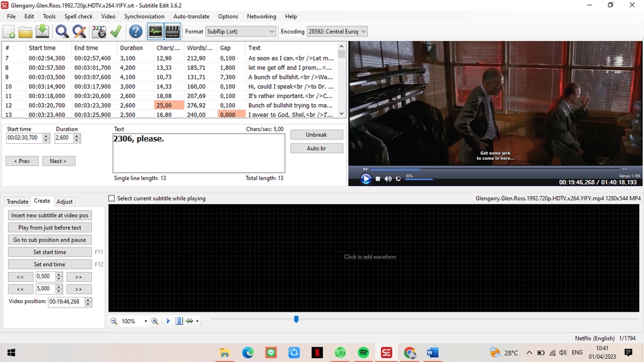Viewport: 644px width, 362px height.
Task: Click the Auto br button
Action: (x=317, y=148)
